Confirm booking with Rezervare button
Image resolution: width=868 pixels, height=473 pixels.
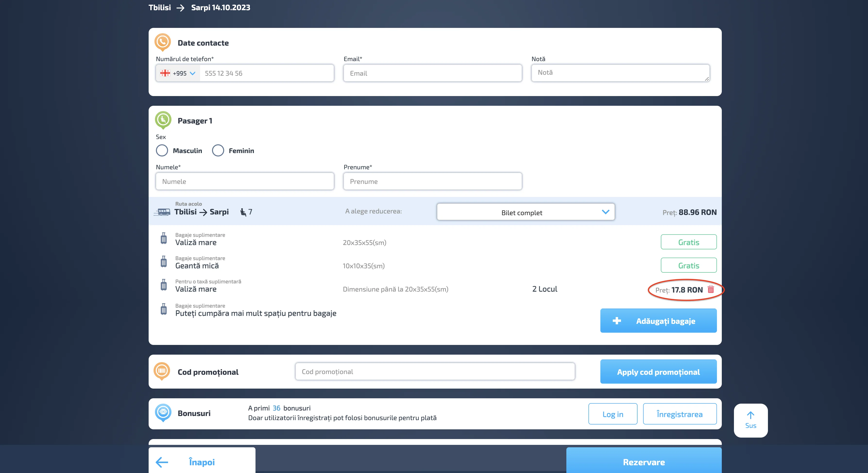644,462
